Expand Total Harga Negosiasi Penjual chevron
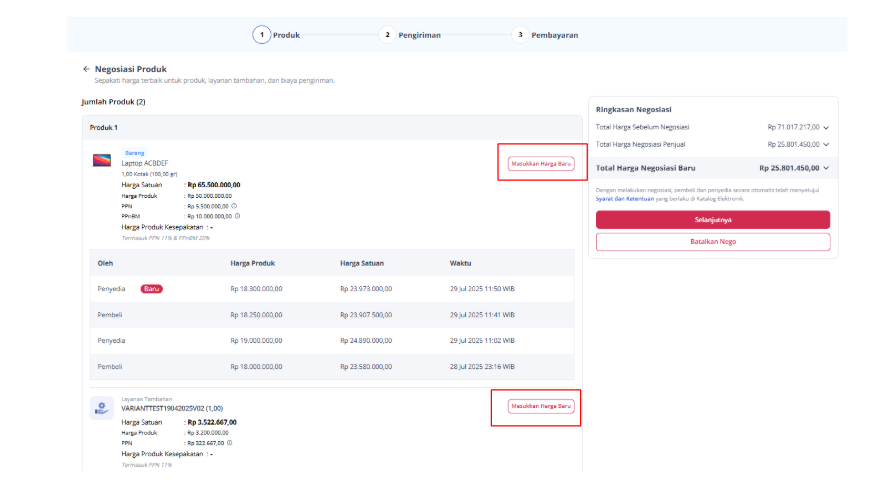893x490 pixels. [826, 145]
